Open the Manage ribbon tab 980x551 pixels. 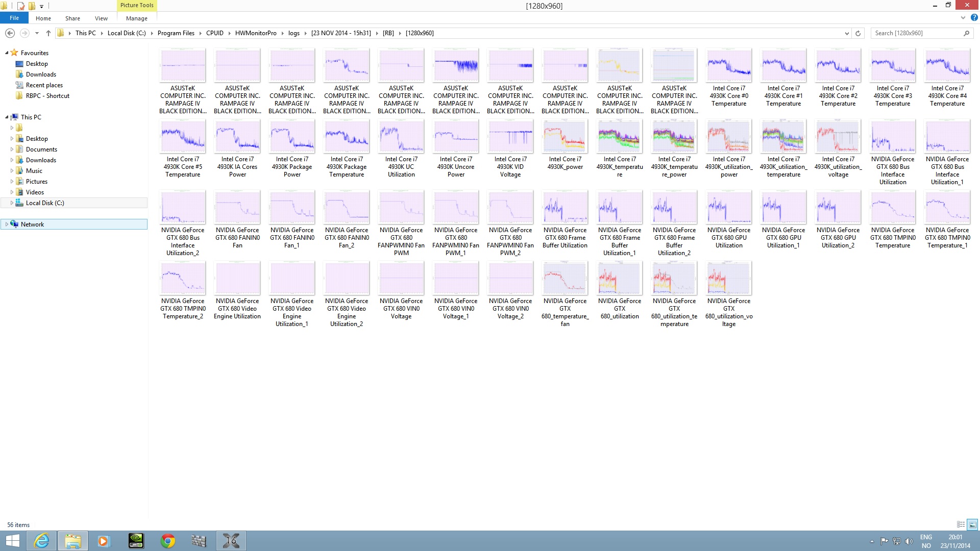pyautogui.click(x=137, y=18)
